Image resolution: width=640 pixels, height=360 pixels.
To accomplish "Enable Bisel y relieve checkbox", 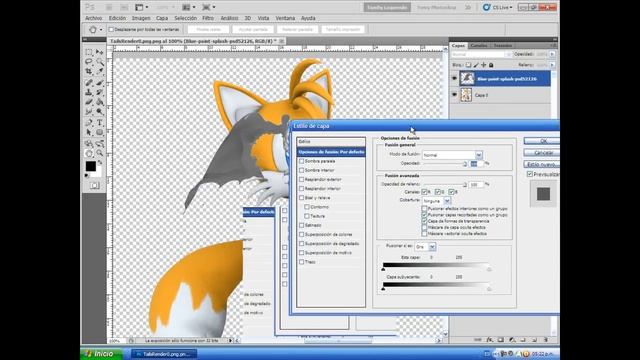I will pyautogui.click(x=301, y=198).
